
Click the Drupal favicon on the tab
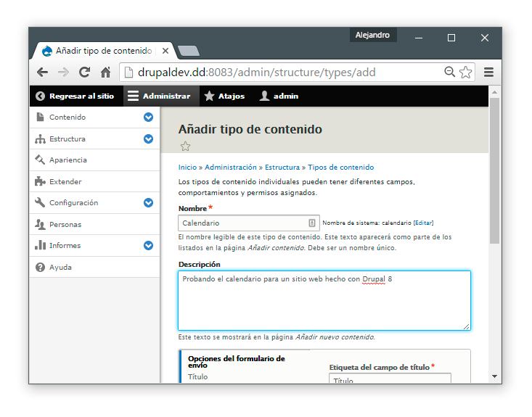(x=47, y=51)
